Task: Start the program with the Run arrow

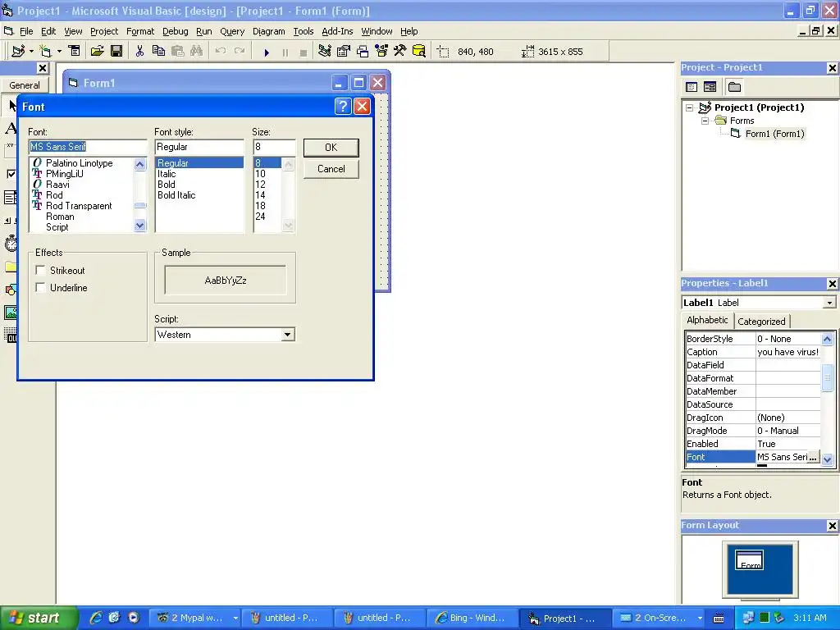Action: coord(267,52)
